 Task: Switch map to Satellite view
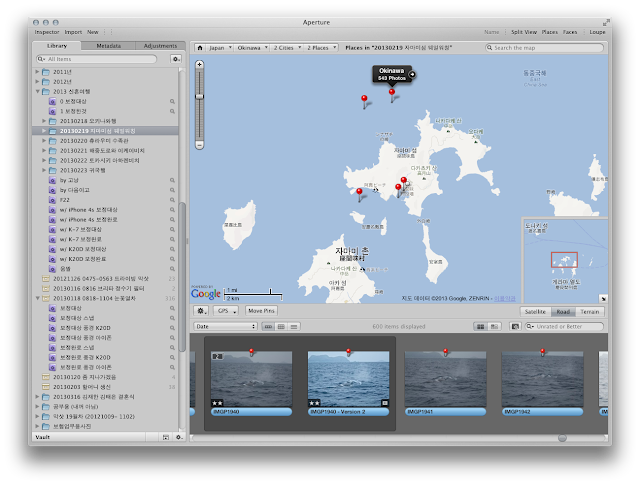point(535,312)
